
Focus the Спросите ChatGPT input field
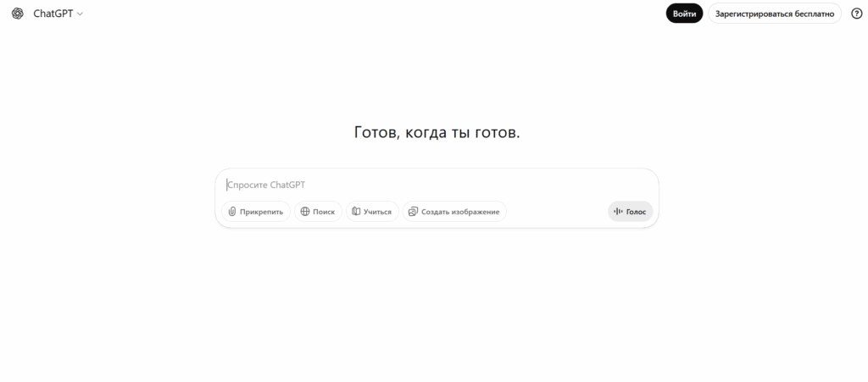437,185
